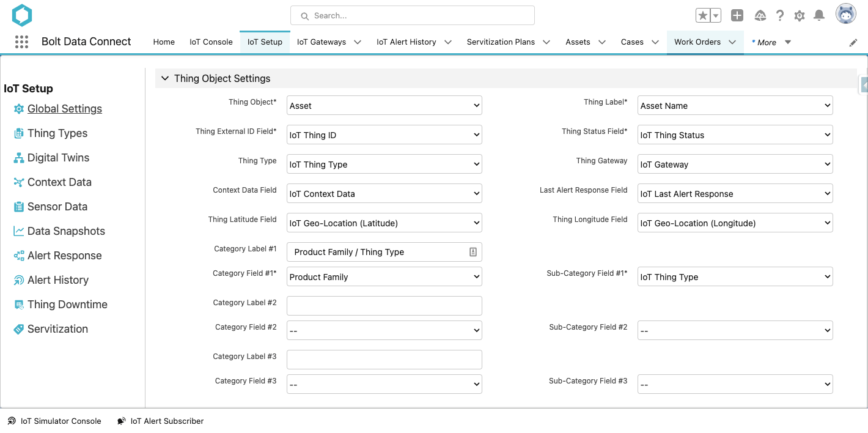Expand the side panel handle at right edge
Viewport: 868px width, 433px height.
tap(864, 85)
